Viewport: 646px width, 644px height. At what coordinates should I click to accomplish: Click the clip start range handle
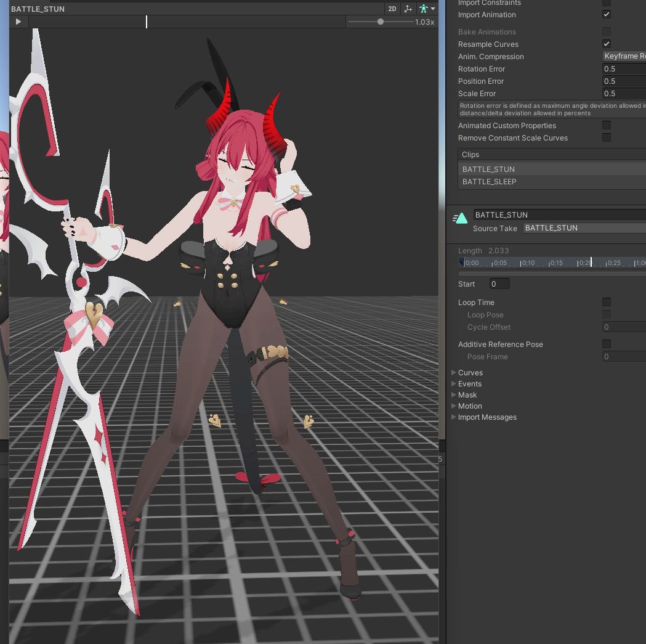[x=461, y=262]
